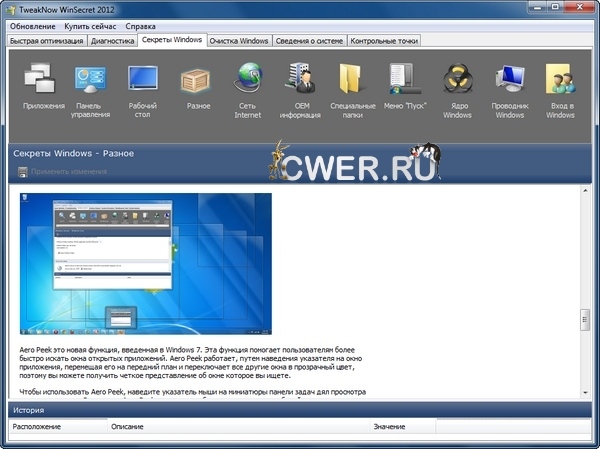Select the Ядро Windows icon
This screenshot has width=600, height=449.
pos(457,79)
